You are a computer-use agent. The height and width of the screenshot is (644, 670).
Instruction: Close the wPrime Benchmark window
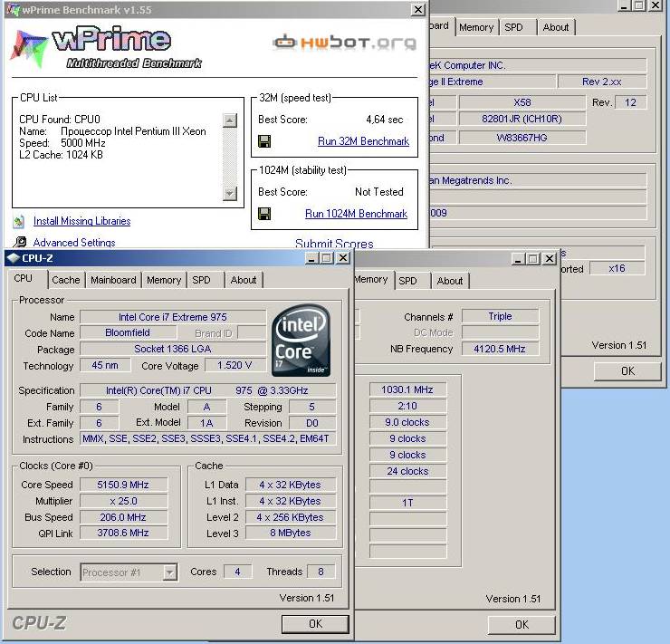pos(418,9)
